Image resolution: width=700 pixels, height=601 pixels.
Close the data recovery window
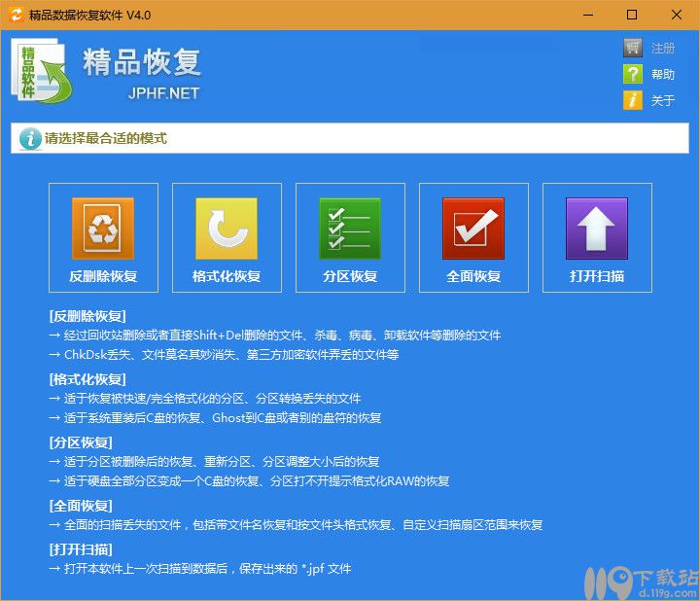[677, 15]
